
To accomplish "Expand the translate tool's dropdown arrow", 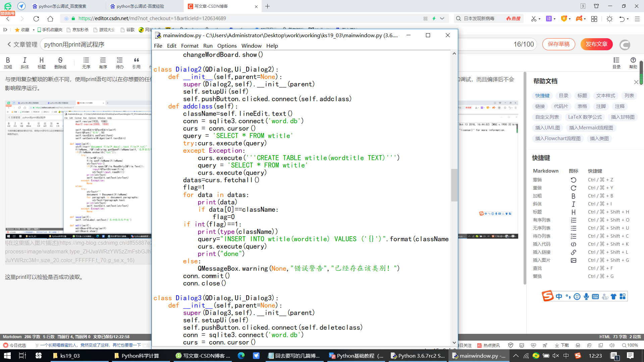I will 554,19.
